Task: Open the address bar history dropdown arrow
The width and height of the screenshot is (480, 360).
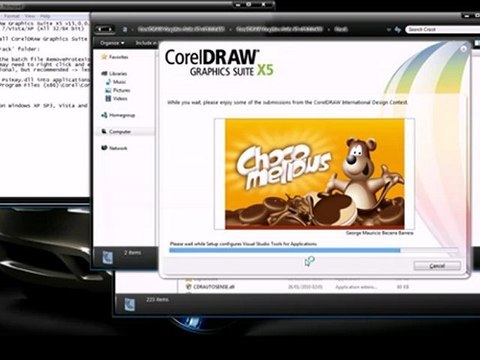Action: [389, 30]
